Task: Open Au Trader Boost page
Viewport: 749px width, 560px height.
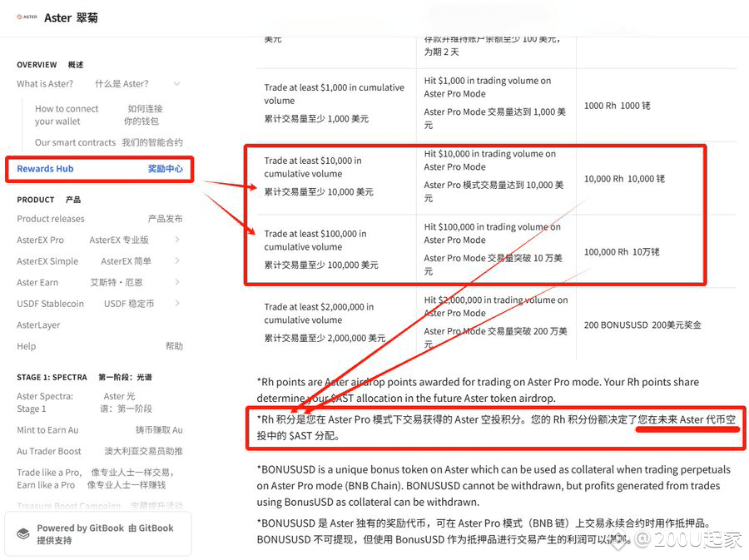Action: point(49,451)
